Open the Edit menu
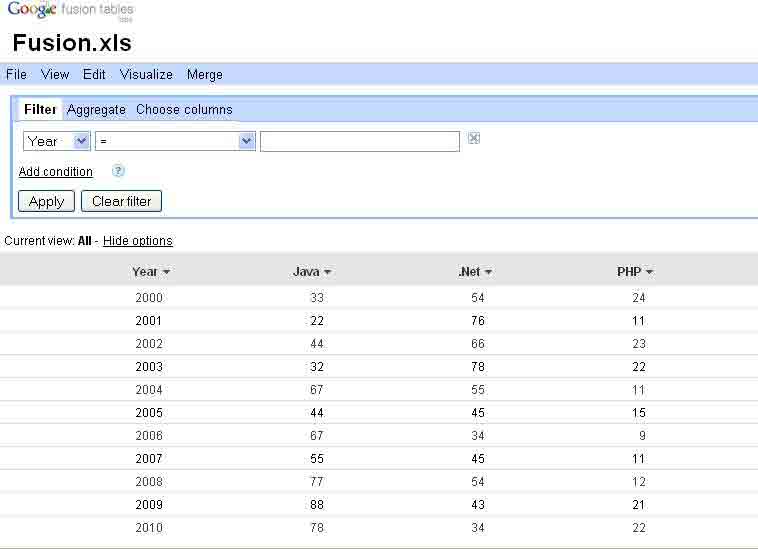758x549 pixels. (94, 75)
